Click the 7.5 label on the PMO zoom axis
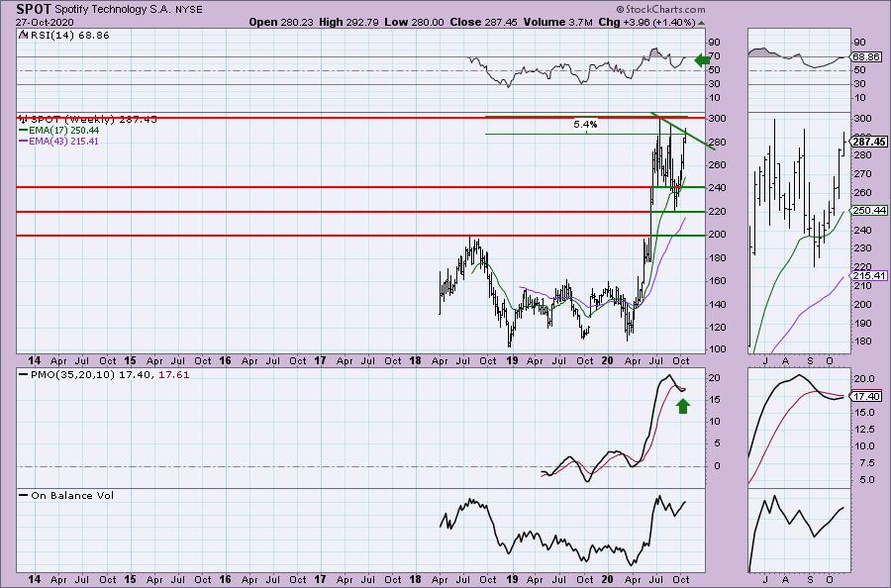Screen dimensions: 891x588 [x=867, y=463]
